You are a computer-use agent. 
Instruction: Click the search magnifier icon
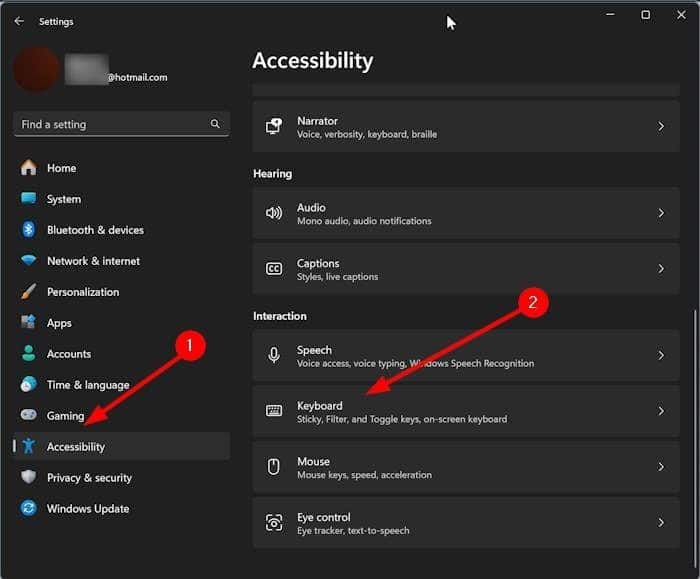tap(215, 124)
